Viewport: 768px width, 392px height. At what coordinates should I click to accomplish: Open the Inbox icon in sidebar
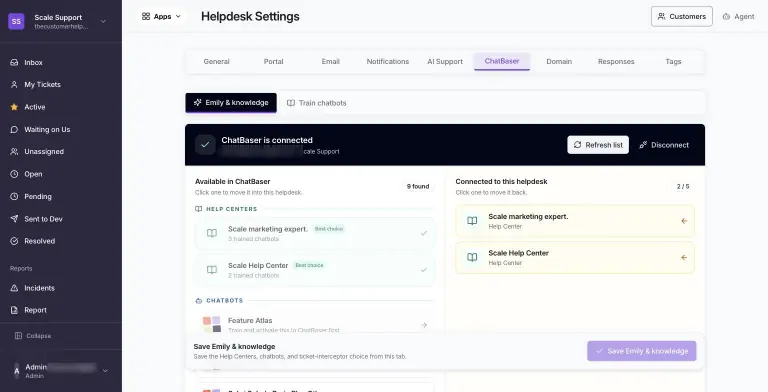(14, 62)
